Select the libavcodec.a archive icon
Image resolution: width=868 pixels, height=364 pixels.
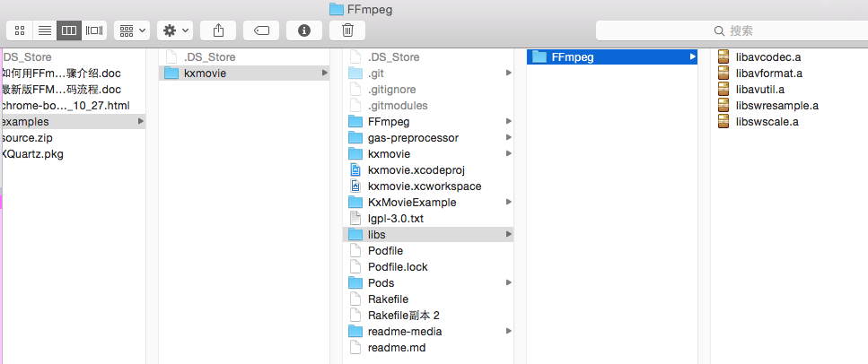(x=723, y=57)
